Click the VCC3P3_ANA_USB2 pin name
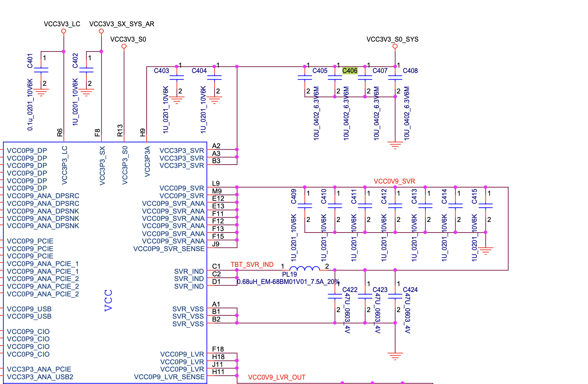 (40, 377)
